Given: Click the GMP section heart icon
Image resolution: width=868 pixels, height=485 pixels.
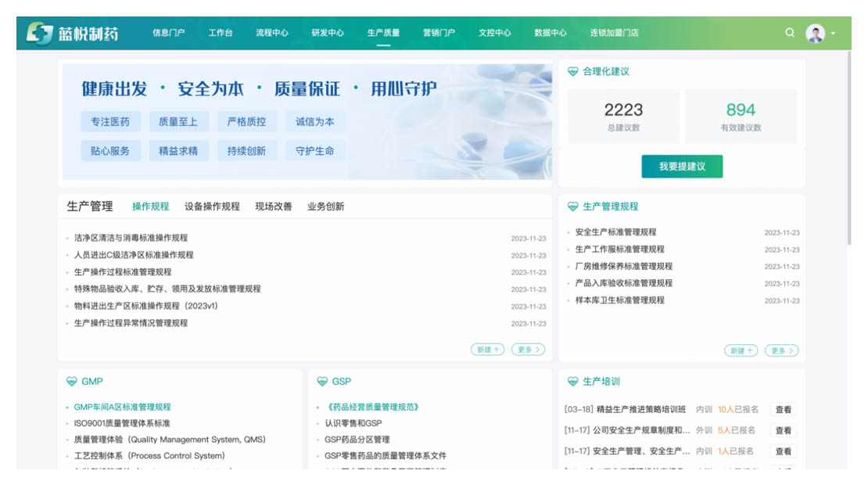Looking at the screenshot, I should coord(72,382).
